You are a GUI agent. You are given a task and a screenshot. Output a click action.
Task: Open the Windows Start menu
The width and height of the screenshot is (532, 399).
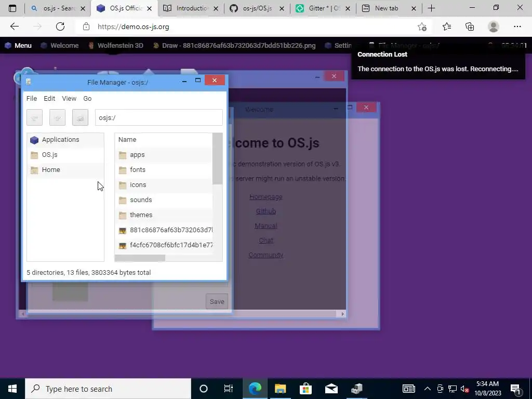pyautogui.click(x=12, y=389)
